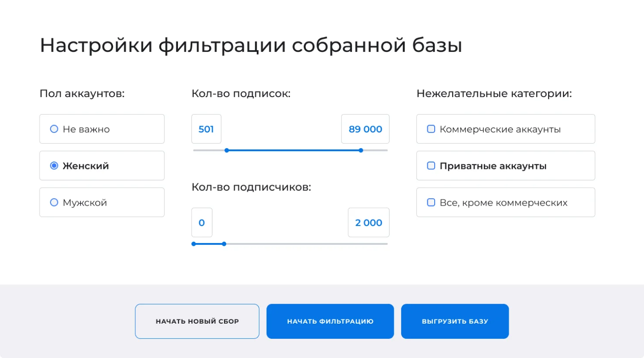This screenshot has width=644, height=358.
Task: Tick the "Все, кроме коммерческих" checkbox
Action: pyautogui.click(x=431, y=203)
